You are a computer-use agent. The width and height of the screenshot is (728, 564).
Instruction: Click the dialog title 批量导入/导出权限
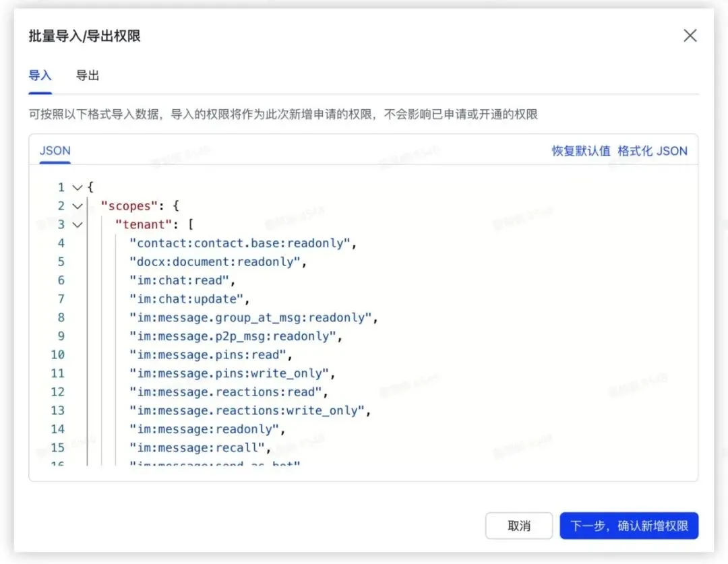pyautogui.click(x=84, y=36)
